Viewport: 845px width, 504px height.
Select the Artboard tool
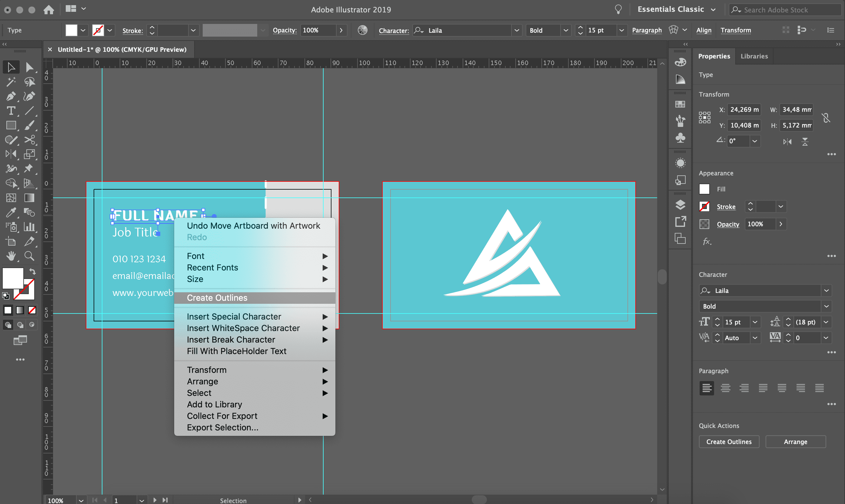(x=11, y=241)
